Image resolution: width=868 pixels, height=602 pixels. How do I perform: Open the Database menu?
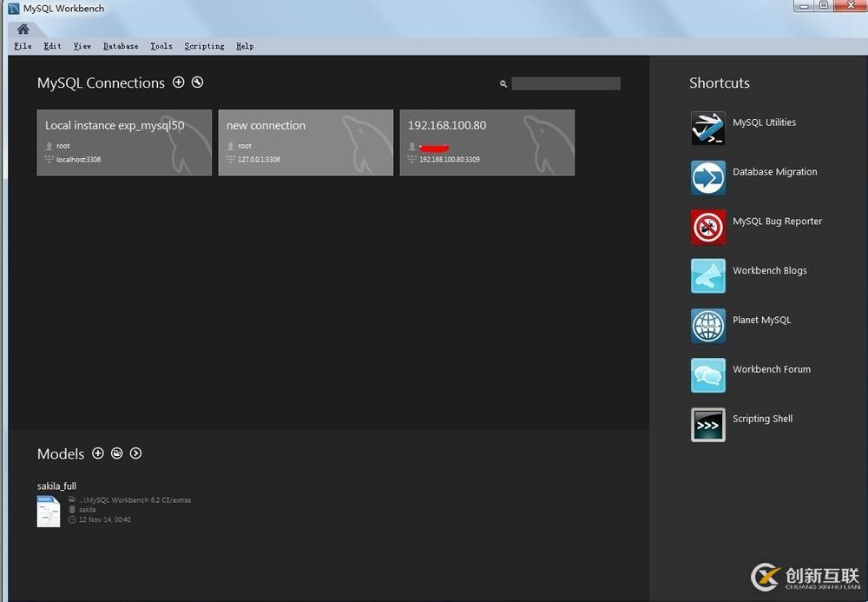(121, 46)
